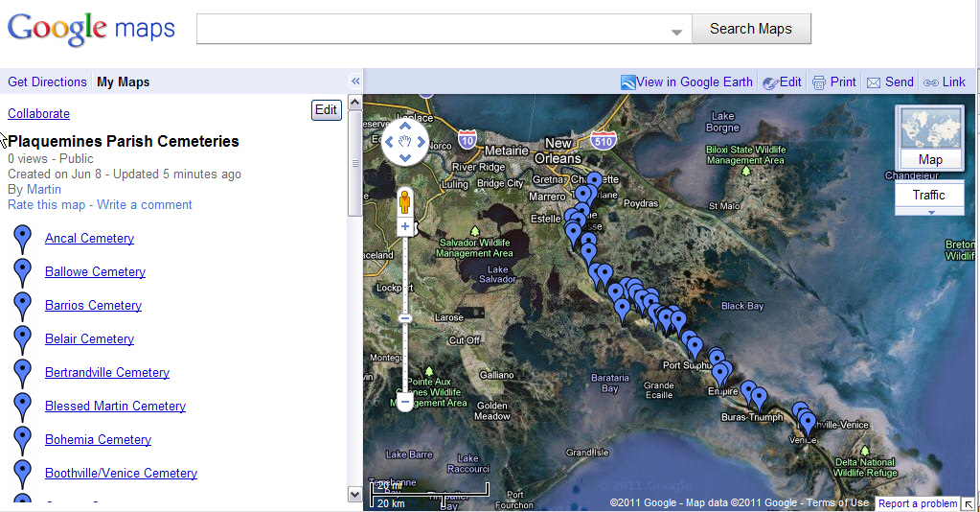
Task: Click the Print printer icon
Action: coord(819,82)
